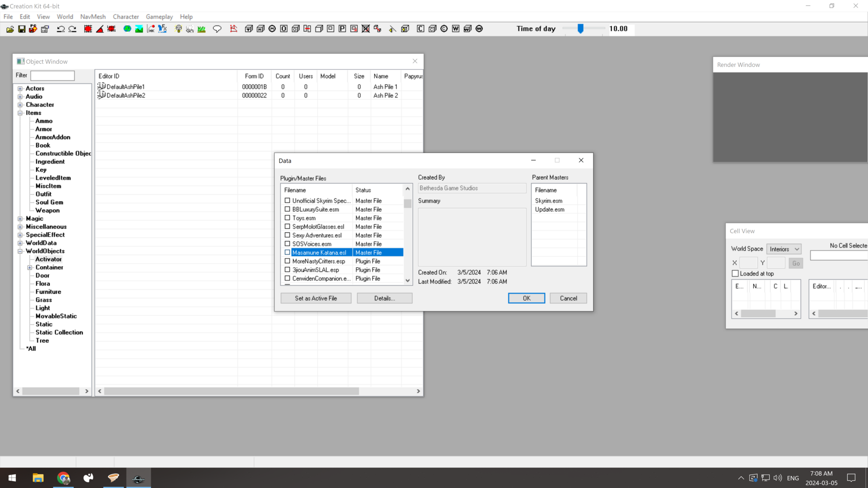Toggle the red snap-to-angle icon
Viewport: 868px width, 488px height.
pos(100,29)
